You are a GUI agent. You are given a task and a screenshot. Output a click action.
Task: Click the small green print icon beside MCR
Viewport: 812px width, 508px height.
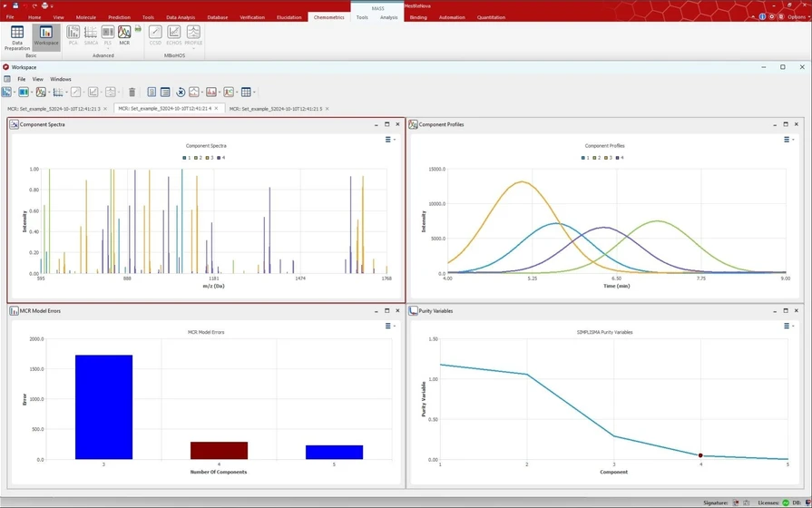point(138,29)
